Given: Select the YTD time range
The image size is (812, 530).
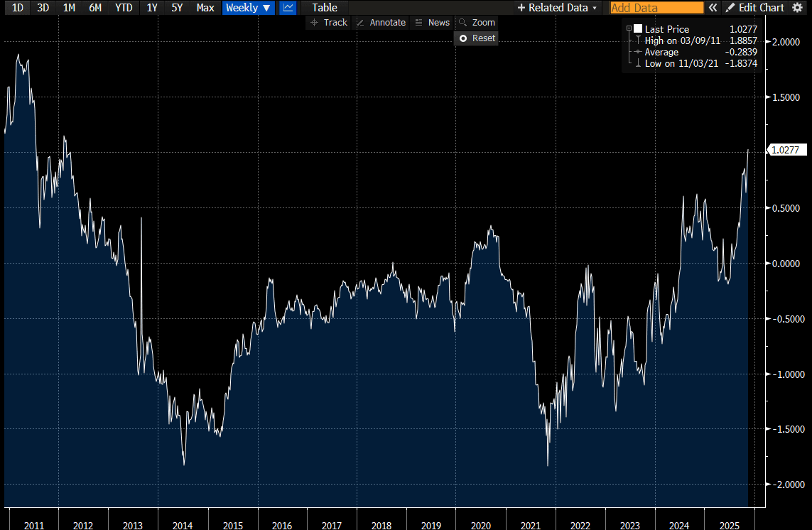Looking at the screenshot, I should (x=125, y=8).
